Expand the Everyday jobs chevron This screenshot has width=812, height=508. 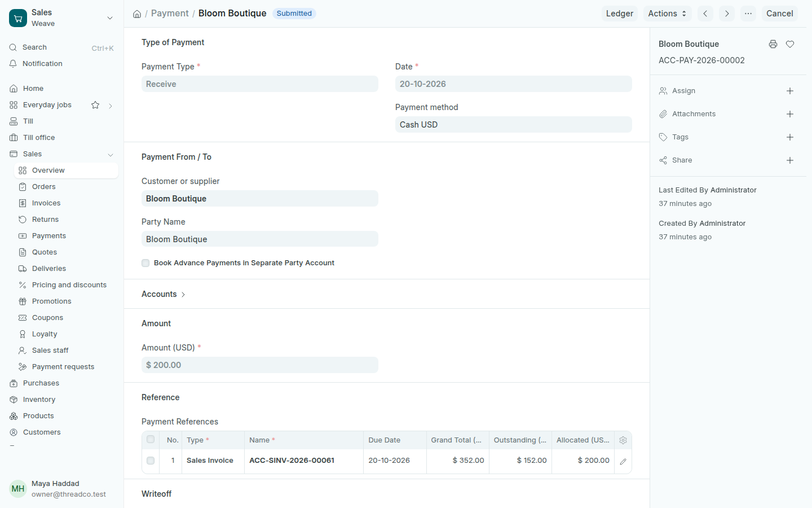click(111, 106)
